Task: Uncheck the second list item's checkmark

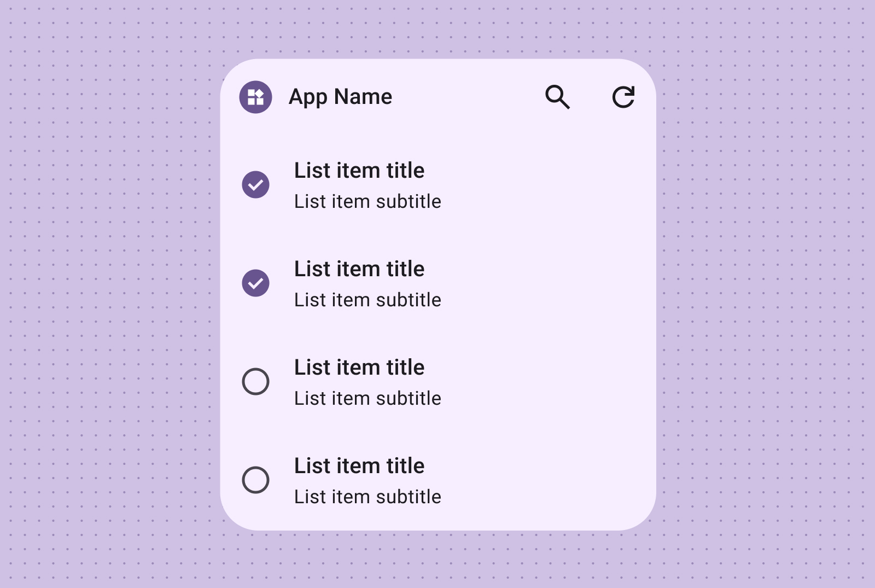Action: [255, 283]
